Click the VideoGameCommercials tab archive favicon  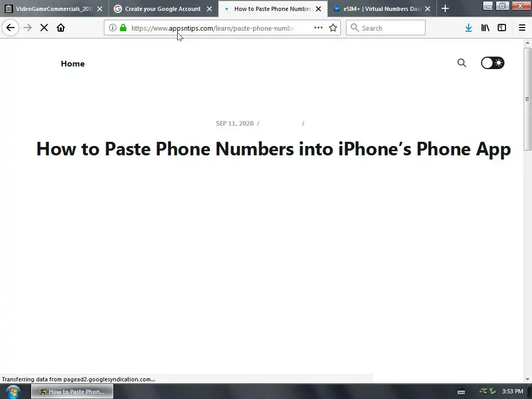click(9, 9)
